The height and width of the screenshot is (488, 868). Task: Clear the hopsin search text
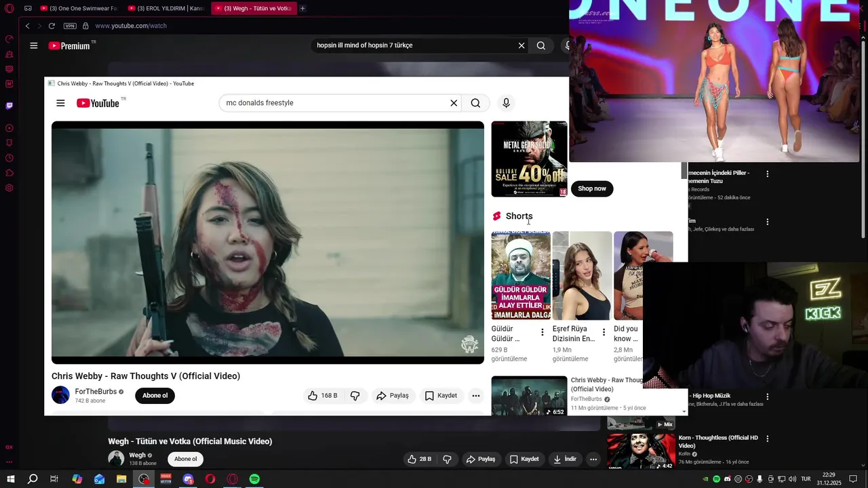[521, 45]
